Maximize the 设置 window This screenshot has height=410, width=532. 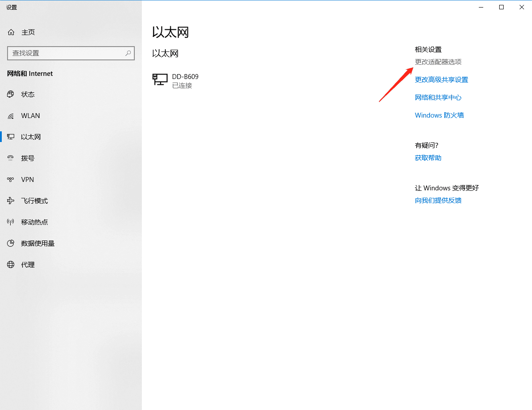pyautogui.click(x=501, y=7)
